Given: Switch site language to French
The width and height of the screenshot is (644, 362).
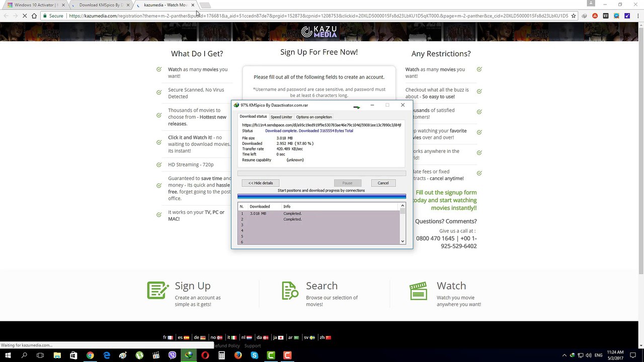Looking at the screenshot, I should 168,337.
